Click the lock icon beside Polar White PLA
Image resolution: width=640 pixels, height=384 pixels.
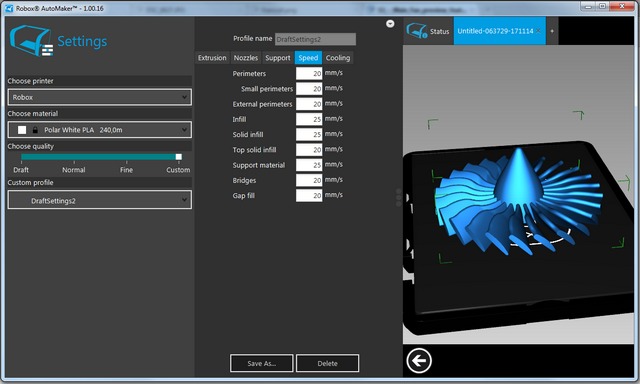[35, 130]
